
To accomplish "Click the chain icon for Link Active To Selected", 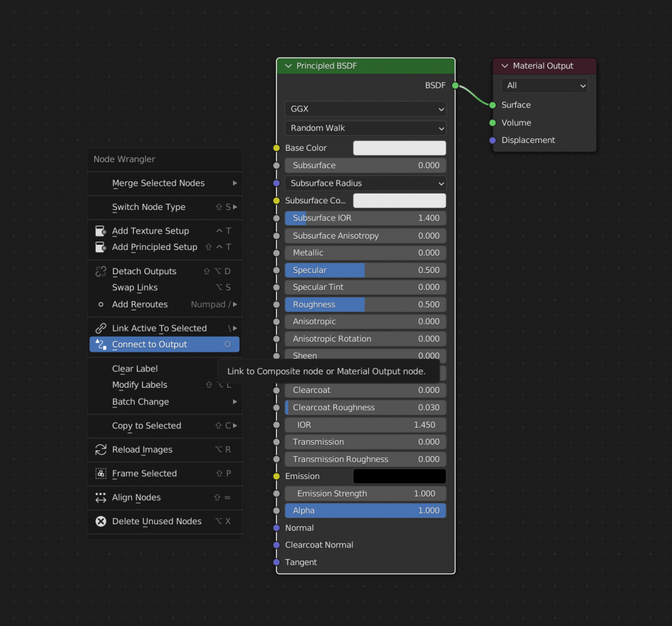I will [100, 327].
